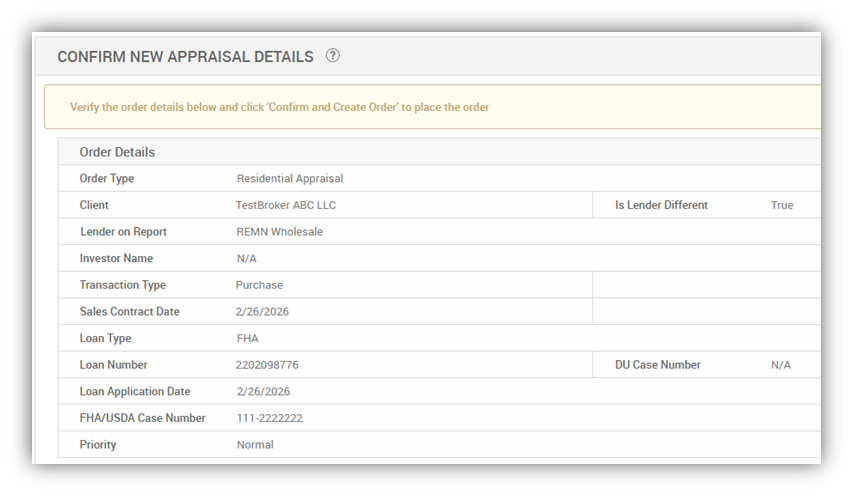
Task: Select loan number 2202098776
Action: 267,365
